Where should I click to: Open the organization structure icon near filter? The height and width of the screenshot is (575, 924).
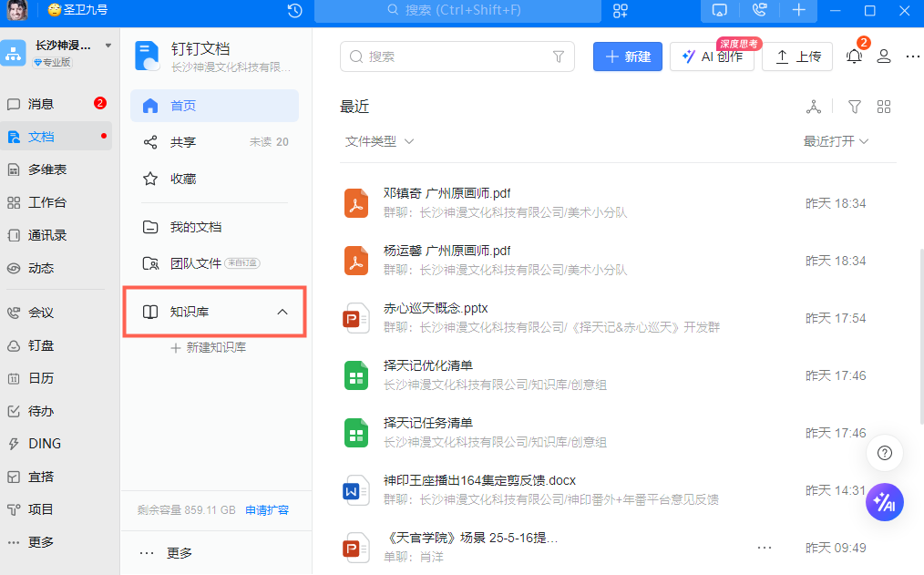[x=814, y=107]
